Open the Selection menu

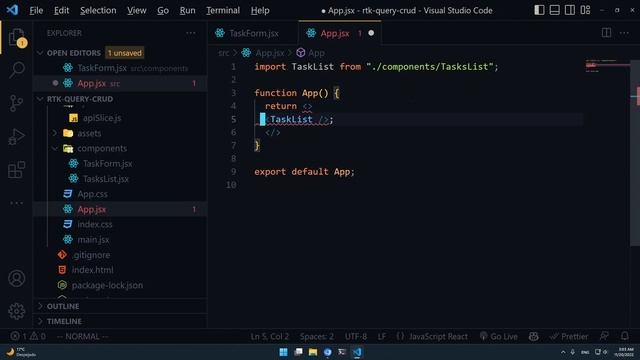[98, 10]
